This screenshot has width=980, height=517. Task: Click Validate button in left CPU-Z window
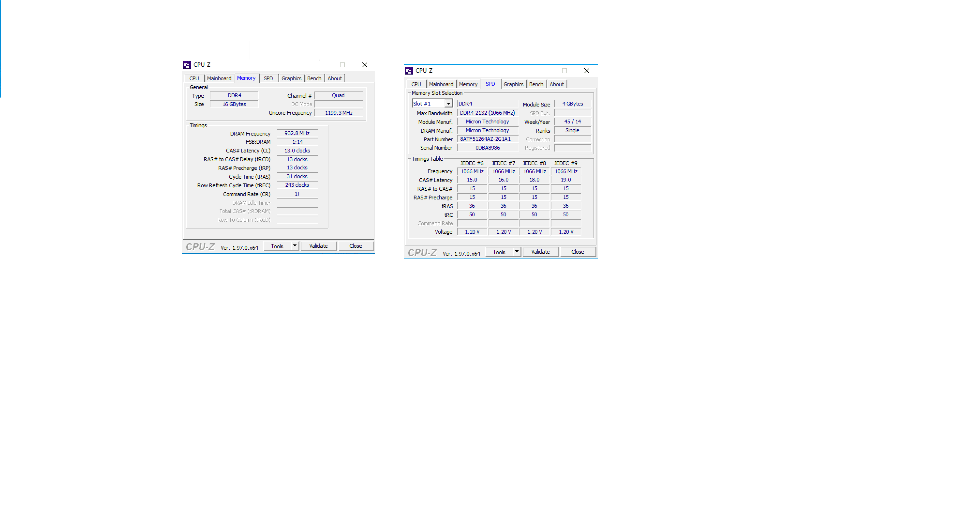point(319,246)
